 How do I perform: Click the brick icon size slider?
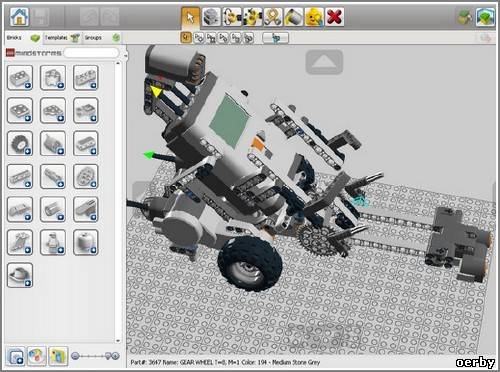95,356
